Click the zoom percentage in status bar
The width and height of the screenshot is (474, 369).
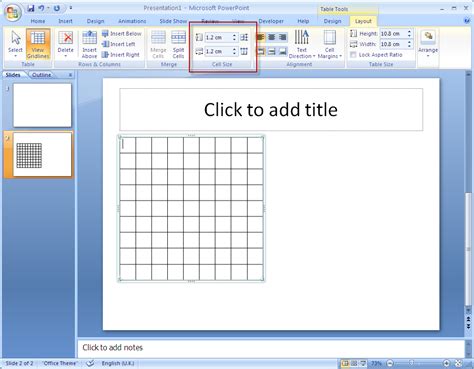click(376, 363)
